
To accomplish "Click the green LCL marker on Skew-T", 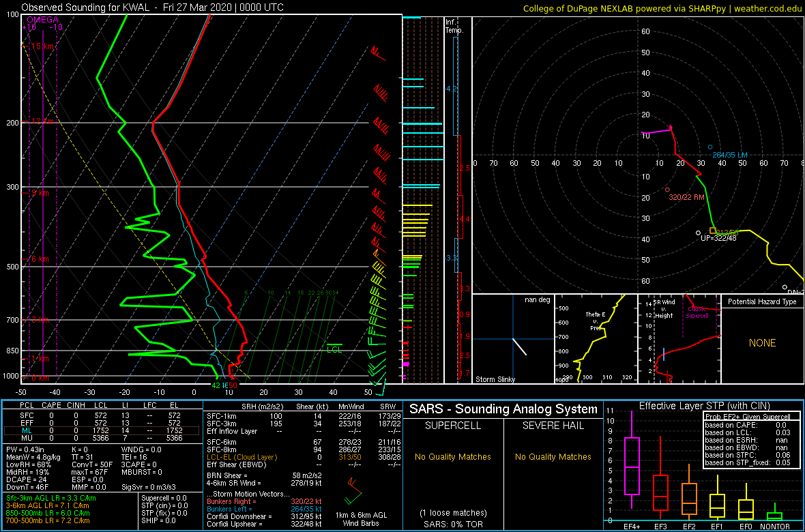I will (334, 348).
